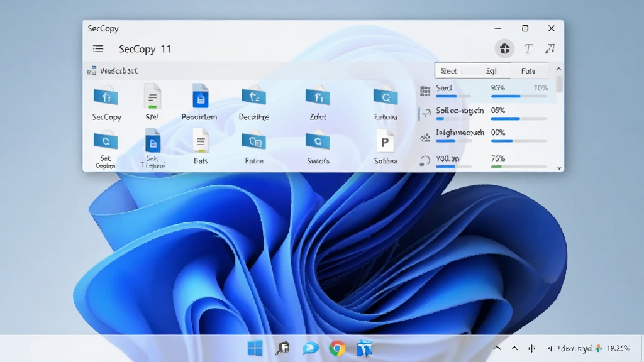The image size is (644, 362).
Task: Click the refresh icon beside Y00.bp row
Action: tap(425, 161)
